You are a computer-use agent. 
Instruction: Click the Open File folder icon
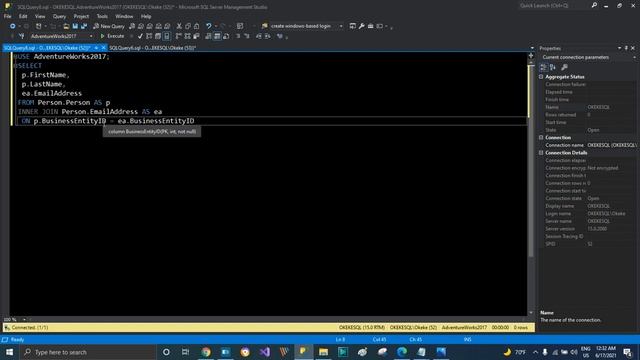[66, 26]
